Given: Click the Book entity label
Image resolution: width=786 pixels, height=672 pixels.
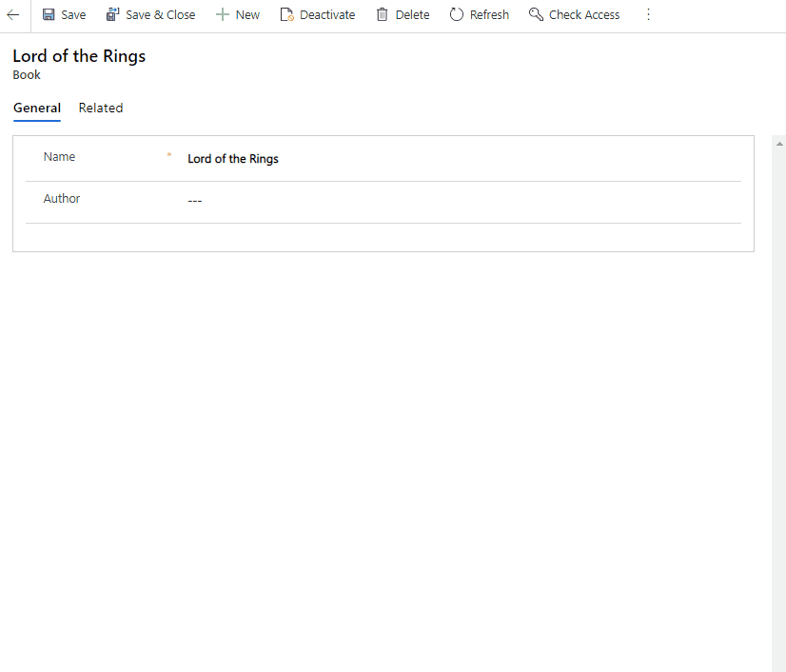Looking at the screenshot, I should point(27,75).
